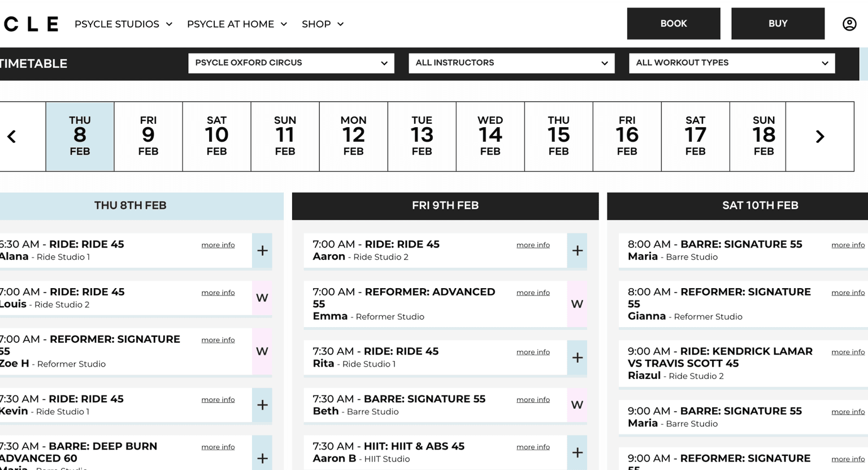Go to previous dates with left arrow

tap(11, 136)
